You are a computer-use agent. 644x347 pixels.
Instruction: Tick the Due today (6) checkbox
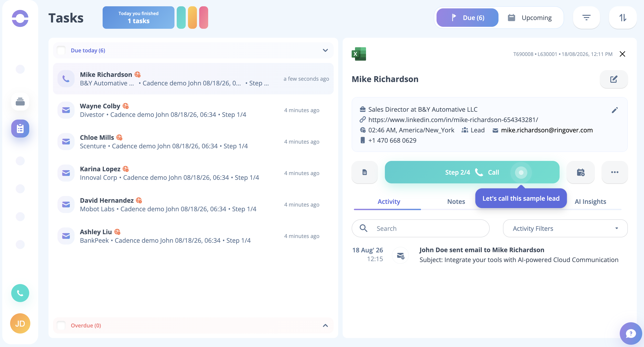(61, 50)
